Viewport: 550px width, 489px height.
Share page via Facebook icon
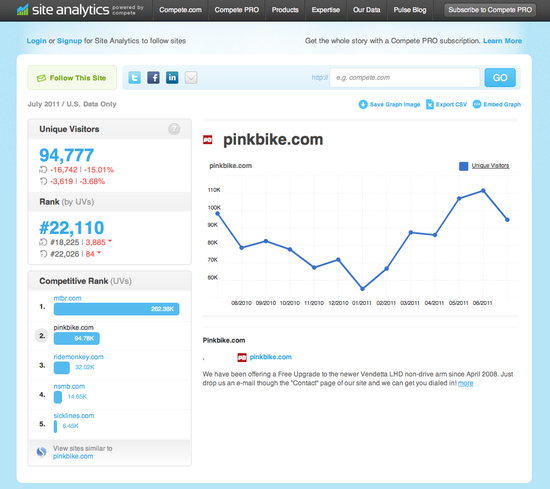(x=153, y=78)
